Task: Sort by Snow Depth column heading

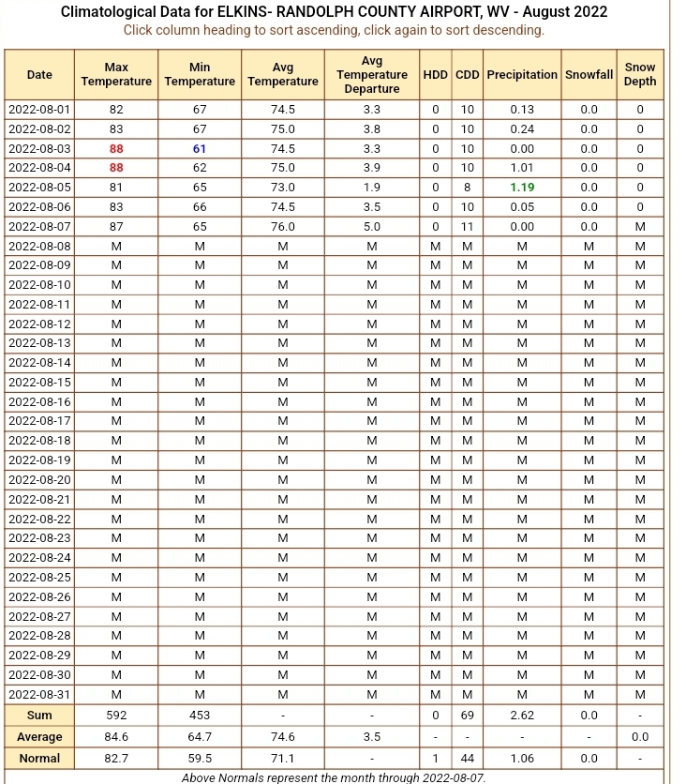Action: (x=640, y=74)
